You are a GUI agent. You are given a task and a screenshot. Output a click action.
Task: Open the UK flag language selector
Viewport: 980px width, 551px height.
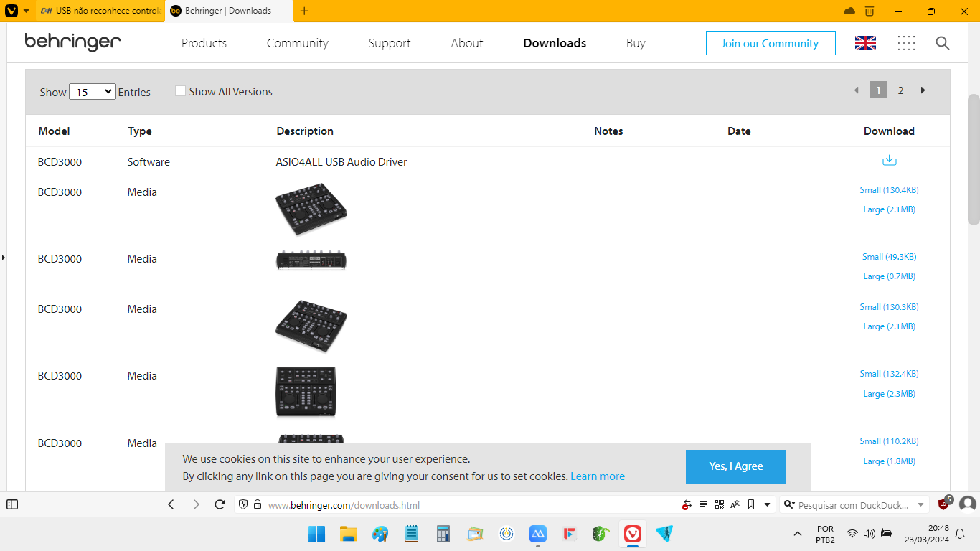[x=865, y=43]
